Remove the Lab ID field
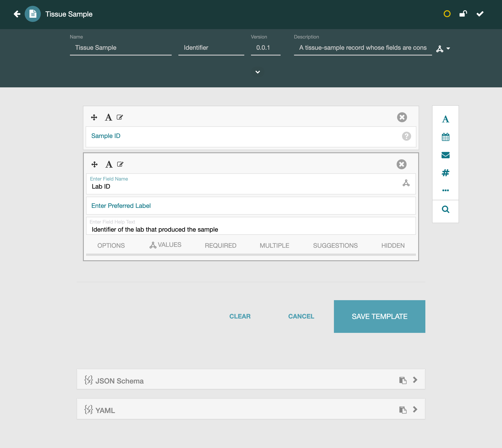The width and height of the screenshot is (502, 448). 401,164
